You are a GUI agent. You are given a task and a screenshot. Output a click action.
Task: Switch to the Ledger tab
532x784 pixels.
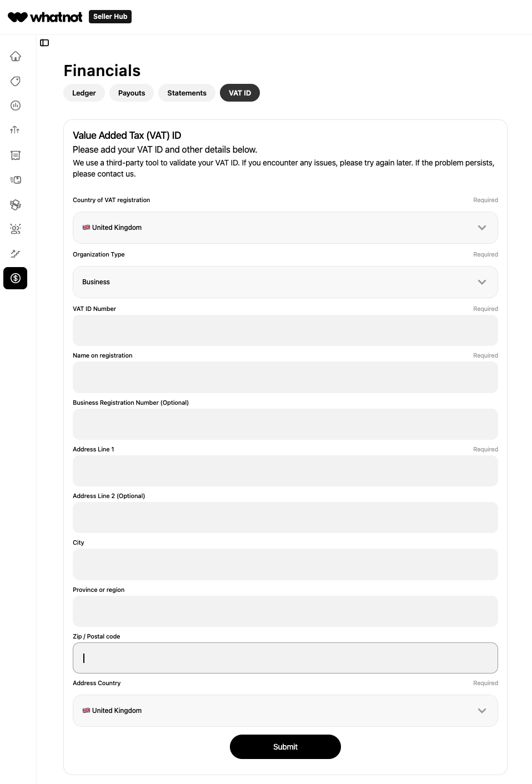84,93
